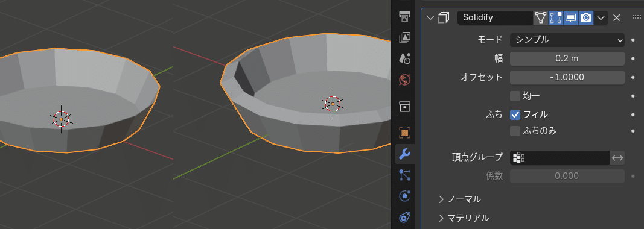Enable the ふちのみ checkbox

[515, 131]
